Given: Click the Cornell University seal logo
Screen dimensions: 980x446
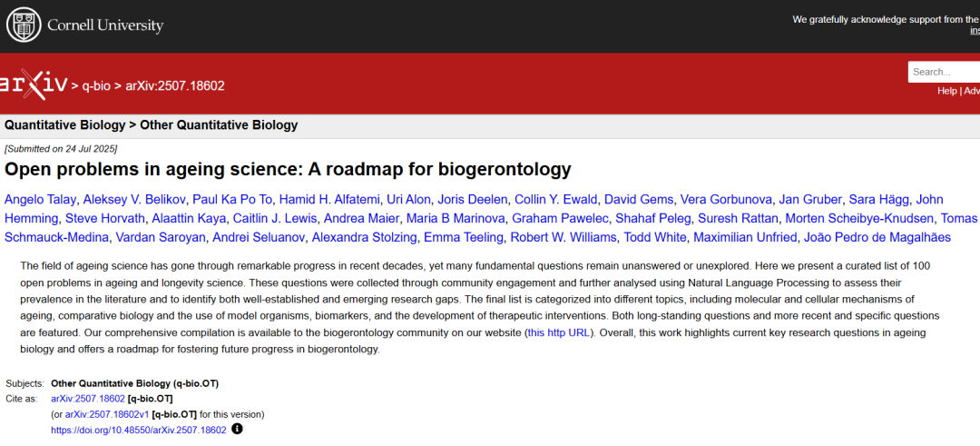Looking at the screenshot, I should click(23, 25).
